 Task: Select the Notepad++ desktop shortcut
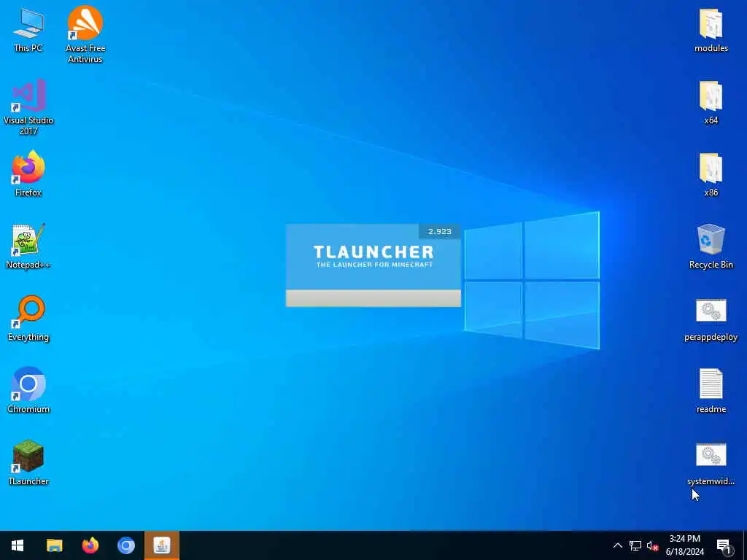coord(28,246)
